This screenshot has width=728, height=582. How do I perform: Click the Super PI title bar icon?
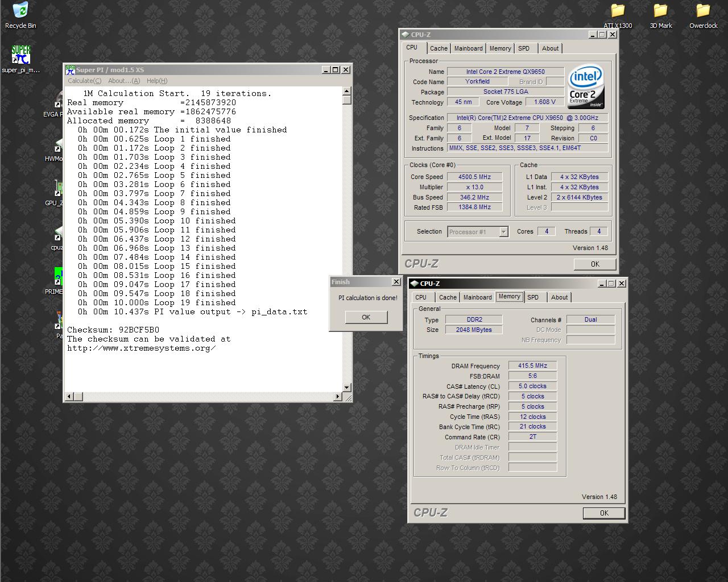tap(70, 69)
